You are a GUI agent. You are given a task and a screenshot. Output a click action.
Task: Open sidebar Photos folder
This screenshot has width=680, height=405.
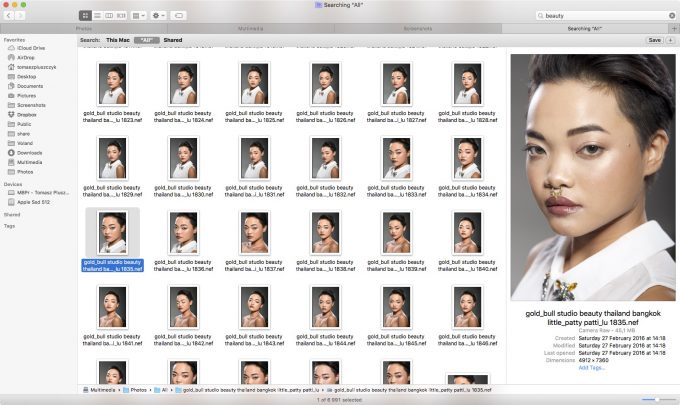click(x=25, y=172)
